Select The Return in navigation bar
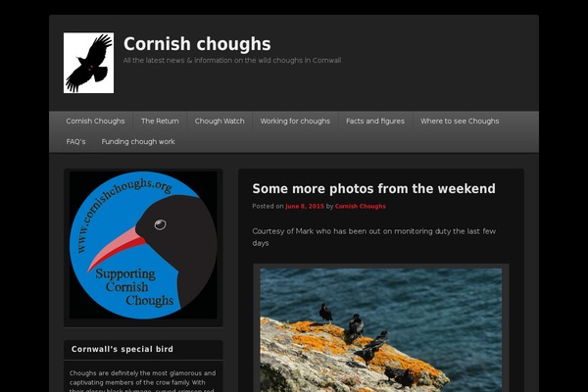Image resolution: width=588 pixels, height=392 pixels. point(160,122)
